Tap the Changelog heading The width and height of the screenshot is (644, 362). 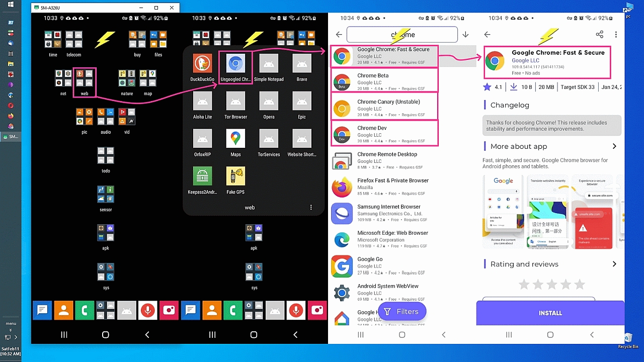click(x=510, y=105)
